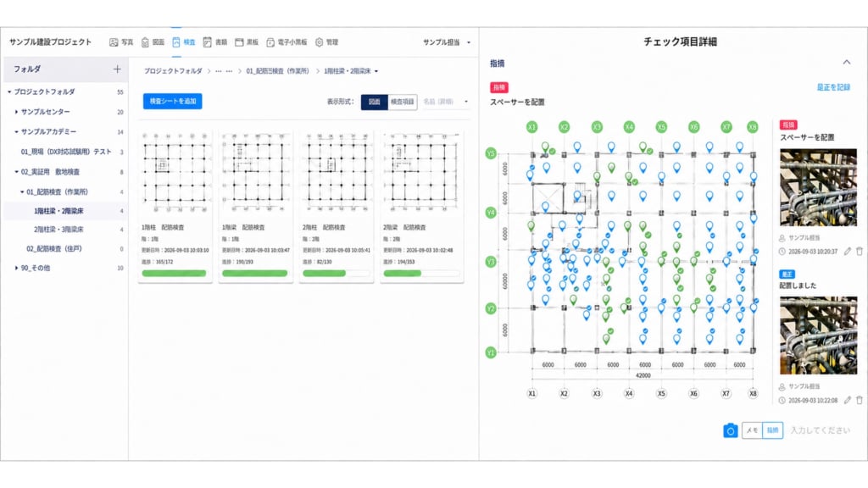The height and width of the screenshot is (488, 868).
Task: Collapse the 指摘 section chevron
Action: 847,63
